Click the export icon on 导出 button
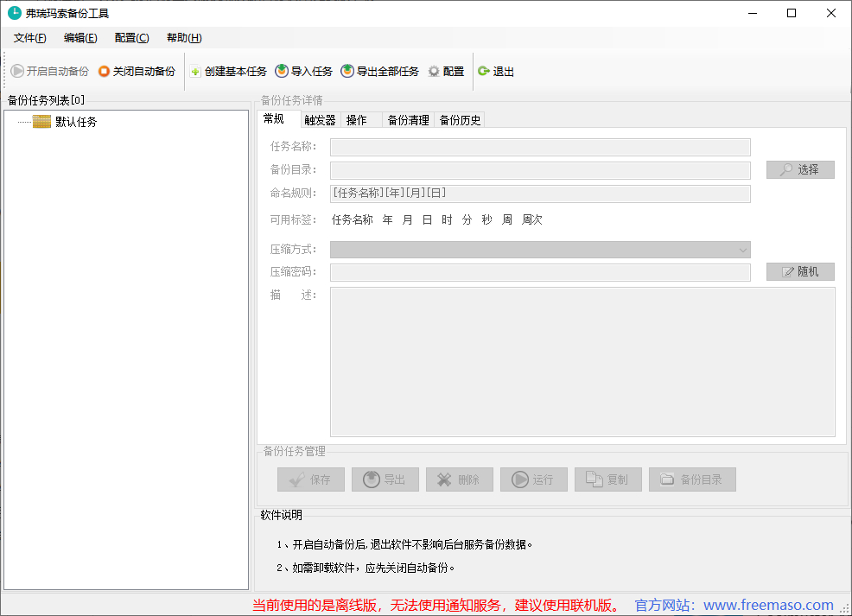 point(372,479)
